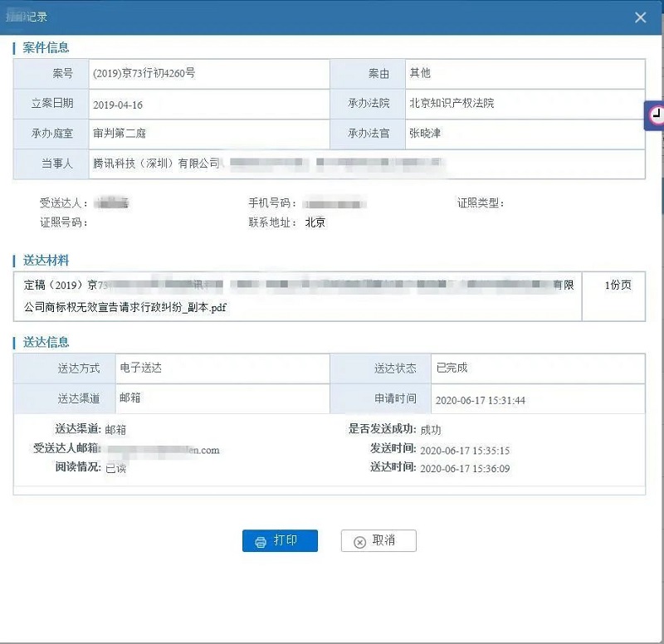
Task: Click the 取消 cancel button
Action: point(378,541)
